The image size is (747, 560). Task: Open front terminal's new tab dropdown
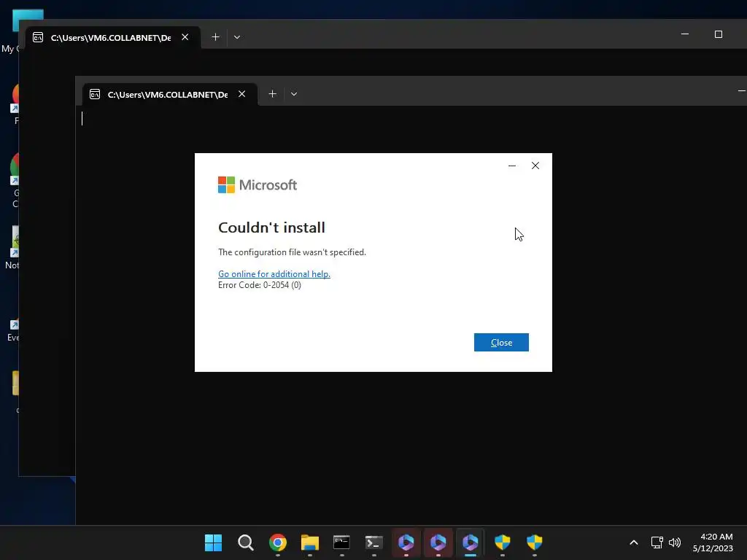[x=294, y=94]
